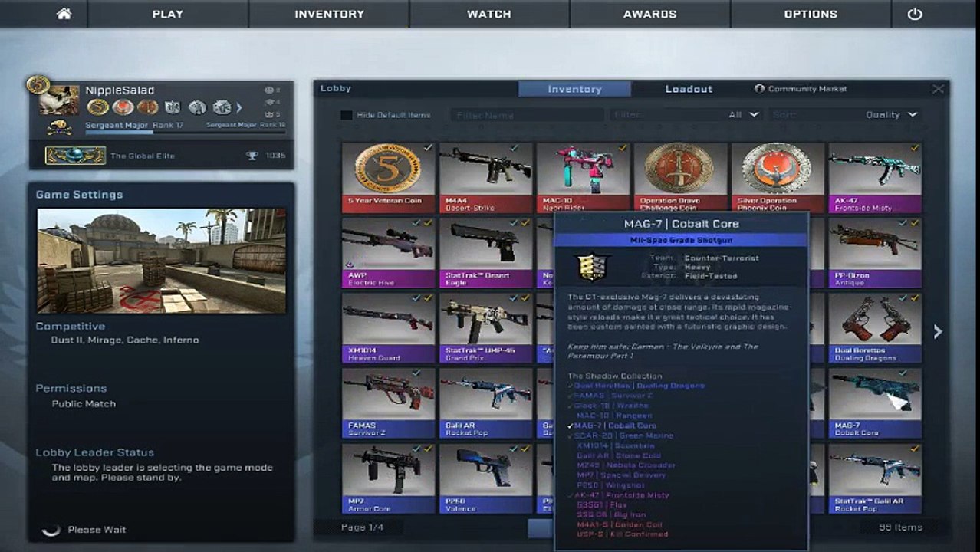980x552 pixels.
Task: Select Dual Berettas Dueling Dragons item
Action: tap(875, 327)
